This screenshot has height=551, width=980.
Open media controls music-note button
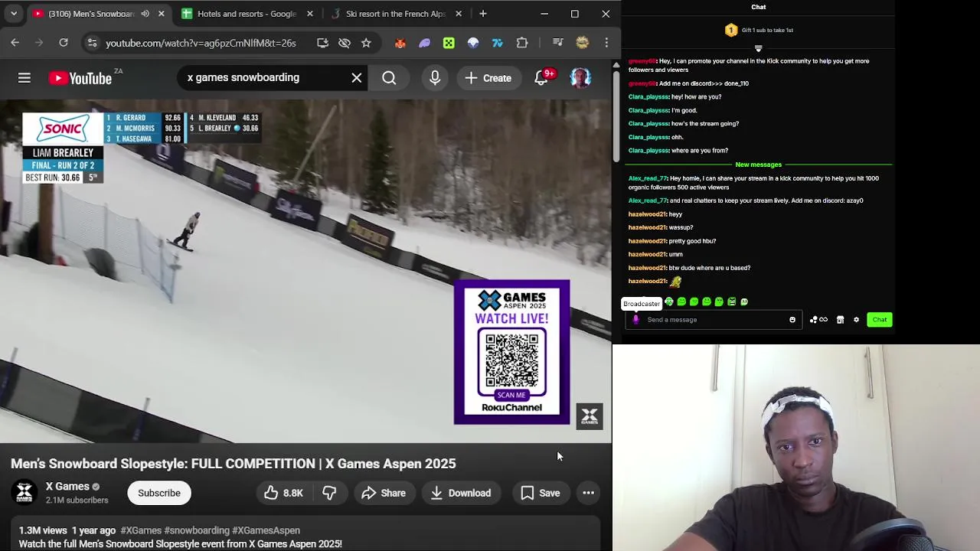557,43
